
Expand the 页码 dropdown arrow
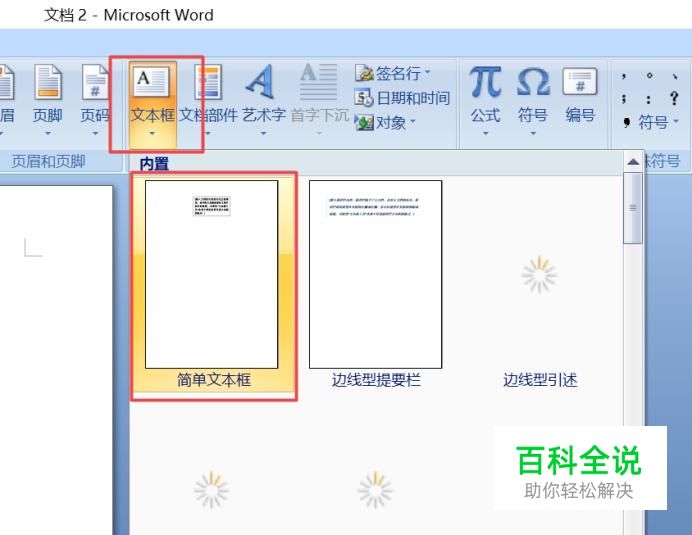95,133
